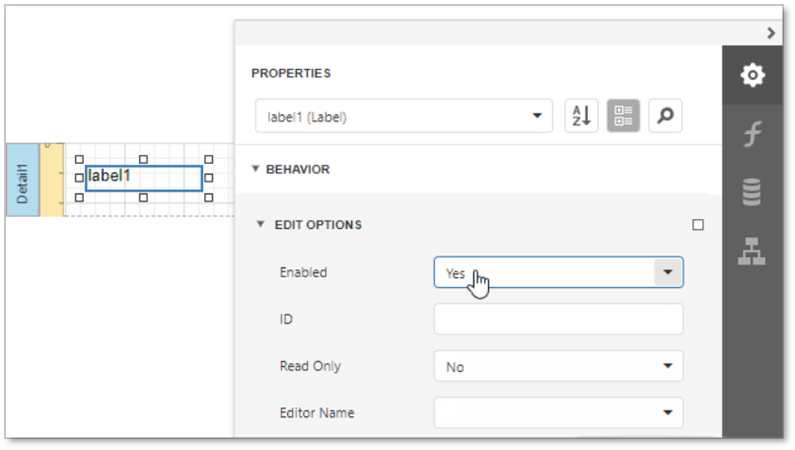Click the top-right label resize handle

pyautogui.click(x=209, y=159)
